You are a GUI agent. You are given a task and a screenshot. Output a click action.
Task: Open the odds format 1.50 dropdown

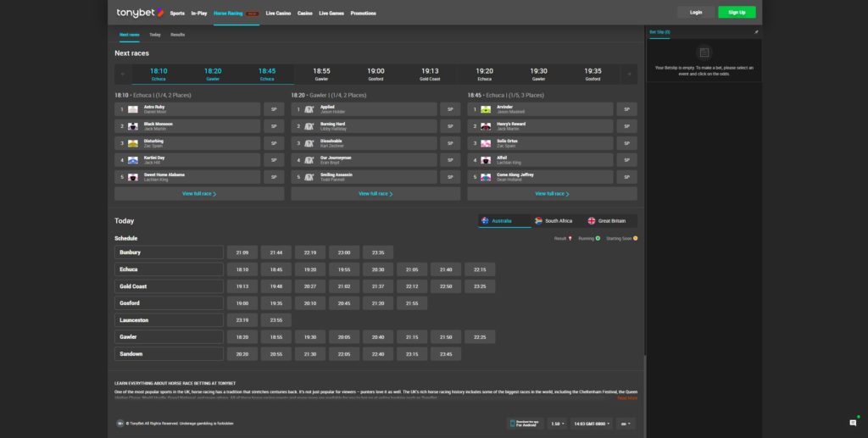(x=558, y=424)
